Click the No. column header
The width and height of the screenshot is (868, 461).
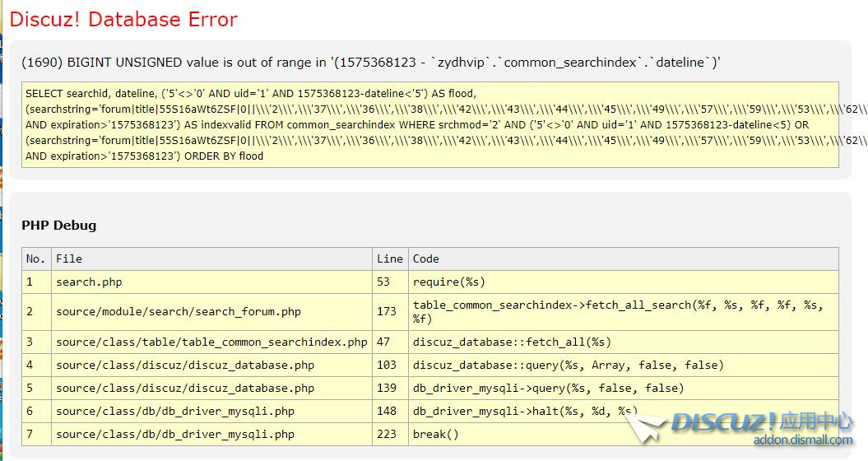[x=36, y=258]
